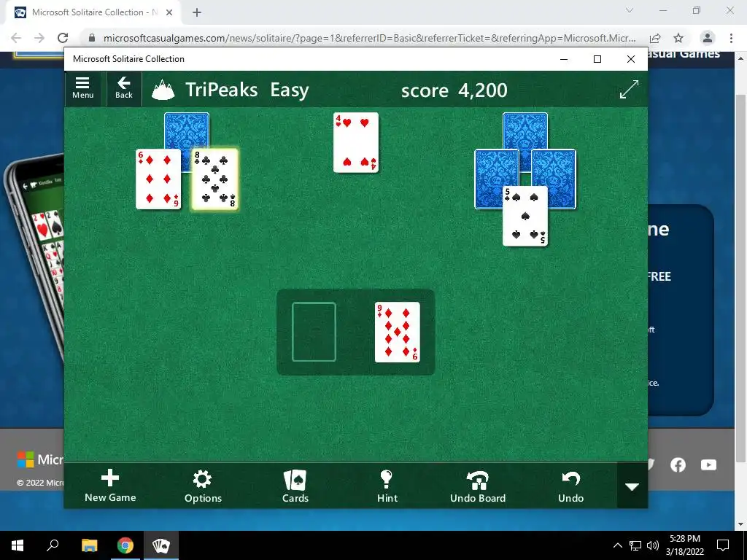Open volume control in tray
The height and width of the screenshot is (560, 747).
point(653,545)
